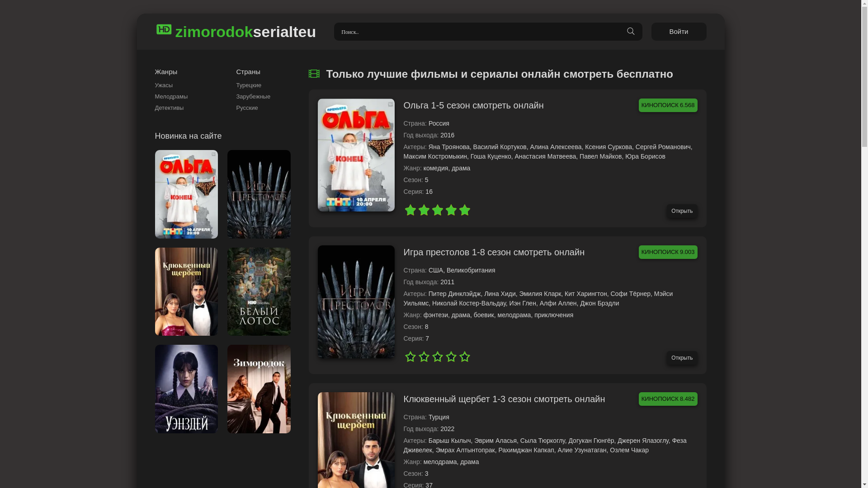
Task: Open the Детективы genre
Action: [169, 108]
